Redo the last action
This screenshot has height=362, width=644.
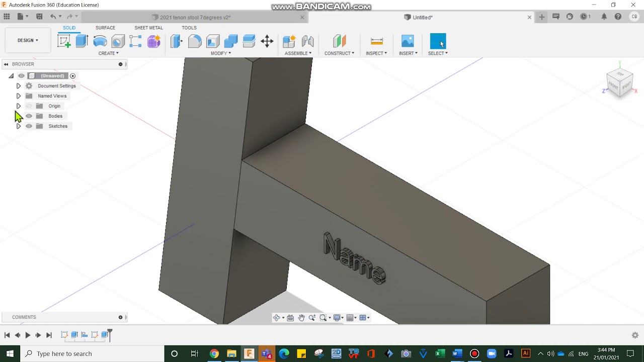coord(69,17)
